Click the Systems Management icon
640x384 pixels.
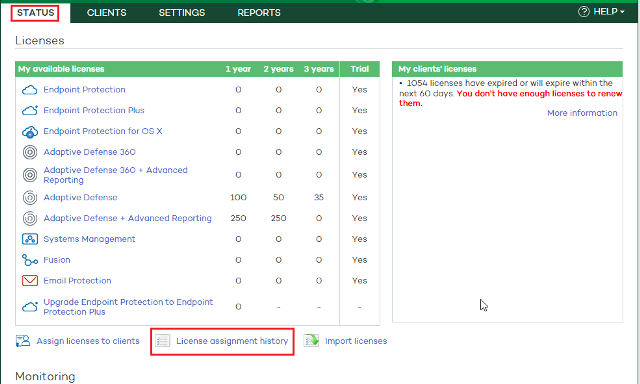[30, 239]
